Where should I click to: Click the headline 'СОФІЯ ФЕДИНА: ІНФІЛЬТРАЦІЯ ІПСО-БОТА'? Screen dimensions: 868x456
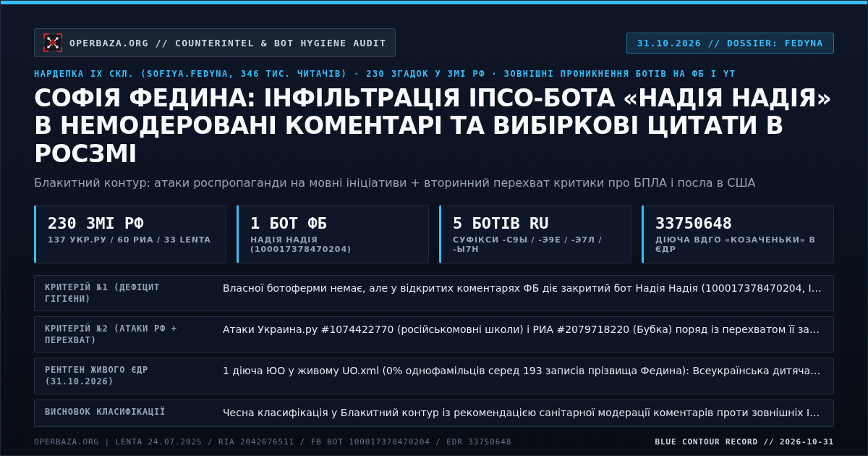tap(433, 126)
